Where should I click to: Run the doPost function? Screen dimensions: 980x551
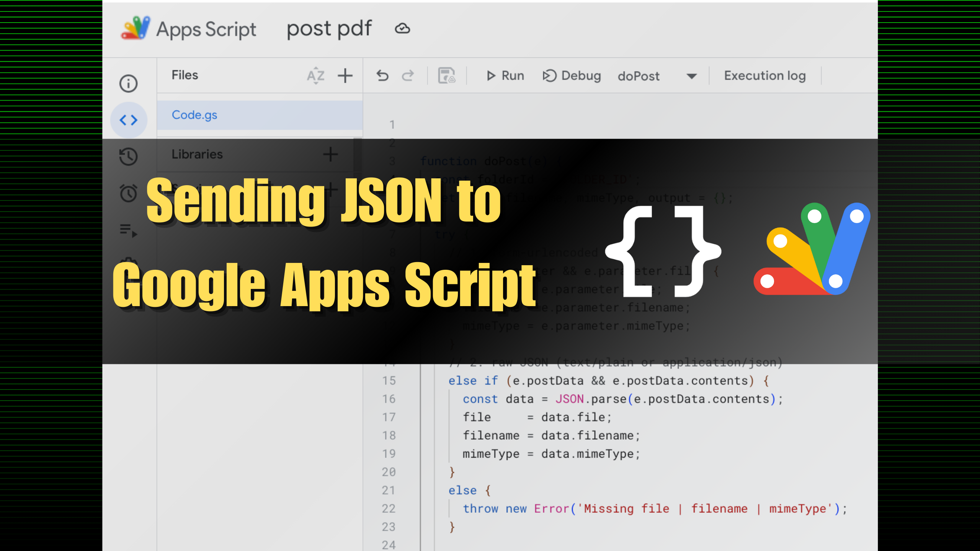[x=505, y=75]
